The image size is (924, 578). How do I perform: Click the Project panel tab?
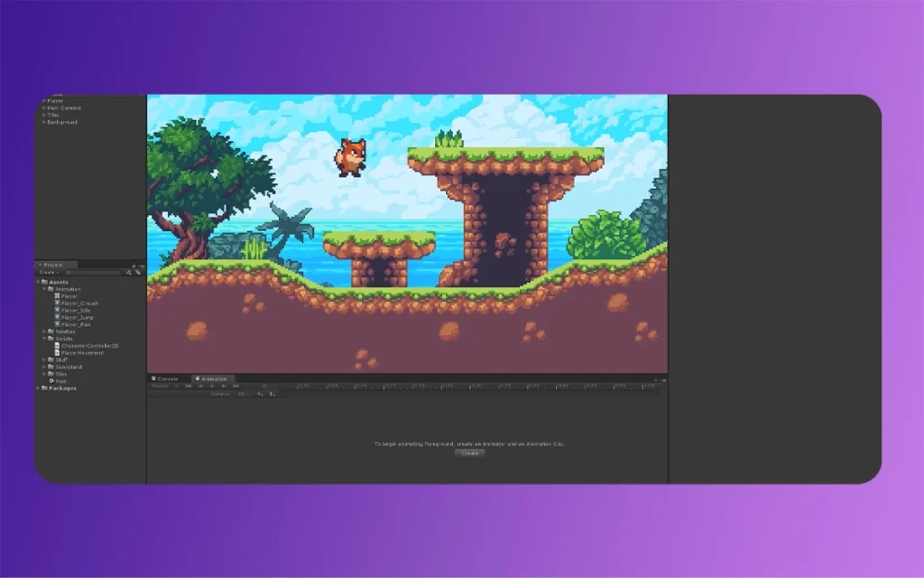click(51, 264)
